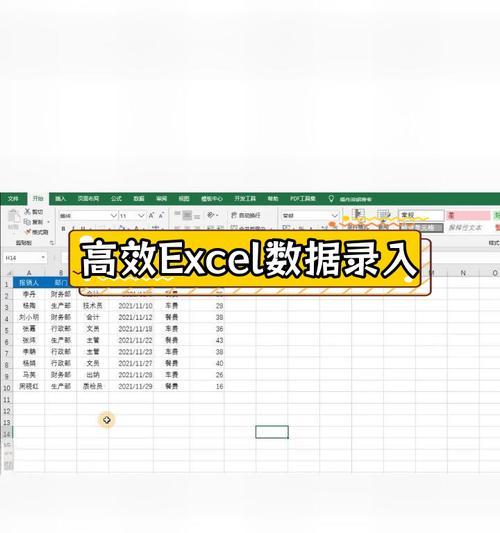
Task: Select row 13 header
Action: click(6, 423)
